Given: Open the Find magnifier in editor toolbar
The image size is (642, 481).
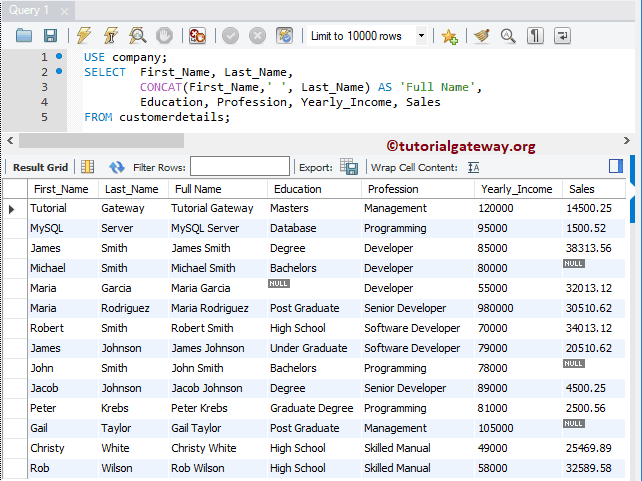Looking at the screenshot, I should pyautogui.click(x=508, y=36).
